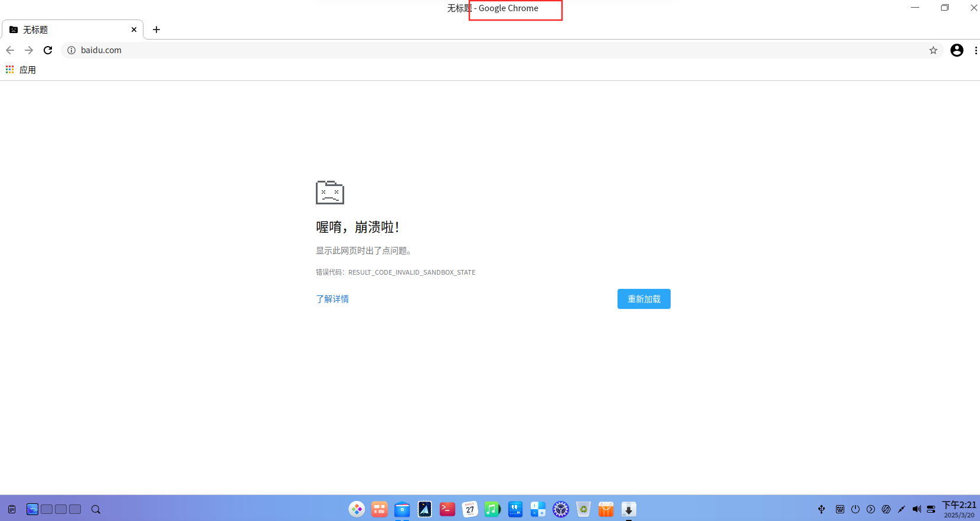The width and height of the screenshot is (980, 521).
Task: Open the clipboard icon in the taskbar
Action: point(12,509)
